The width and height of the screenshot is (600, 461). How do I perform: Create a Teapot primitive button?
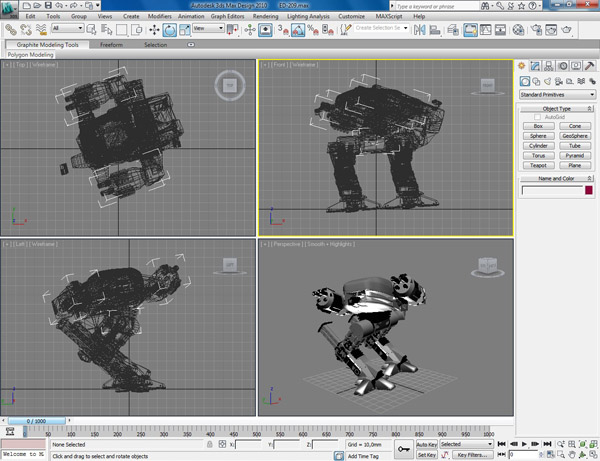click(x=539, y=165)
